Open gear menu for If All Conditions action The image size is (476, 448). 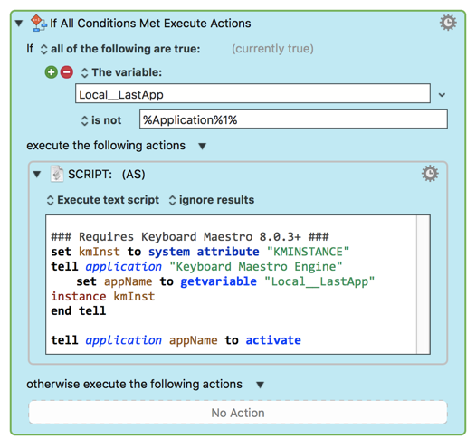pos(448,23)
